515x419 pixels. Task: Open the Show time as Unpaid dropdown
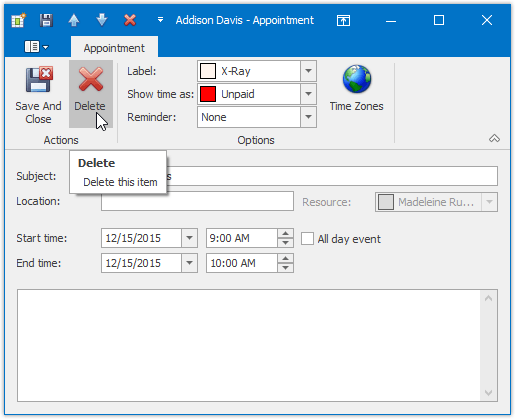pyautogui.click(x=308, y=94)
